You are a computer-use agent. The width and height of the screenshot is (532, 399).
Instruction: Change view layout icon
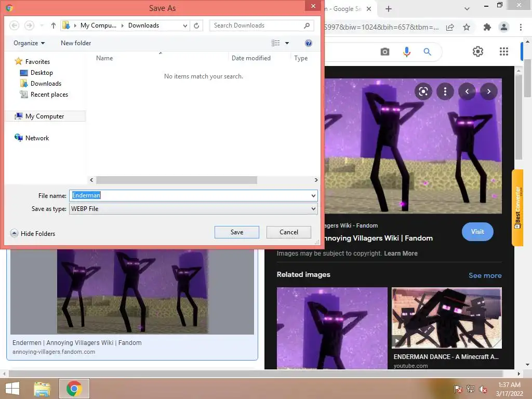(x=275, y=43)
